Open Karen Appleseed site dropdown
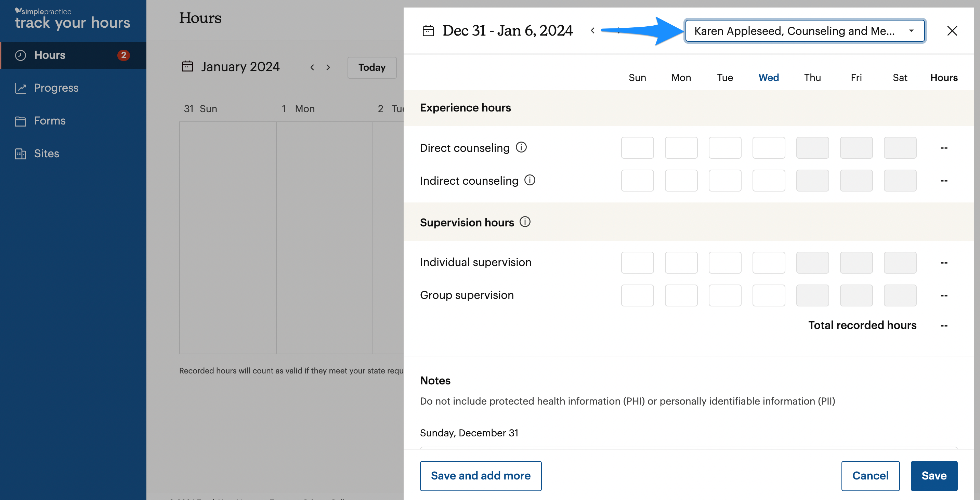980x500 pixels. point(804,31)
